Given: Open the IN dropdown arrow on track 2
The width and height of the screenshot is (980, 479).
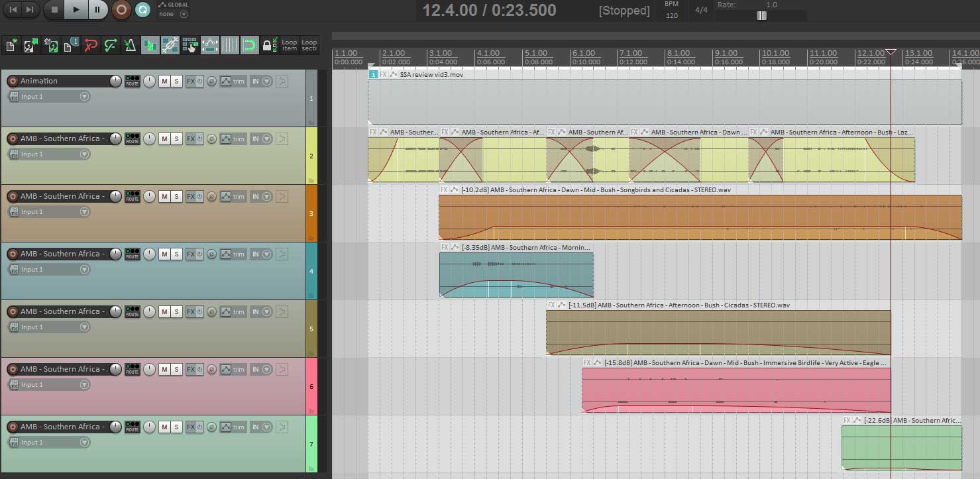Looking at the screenshot, I should tap(267, 139).
